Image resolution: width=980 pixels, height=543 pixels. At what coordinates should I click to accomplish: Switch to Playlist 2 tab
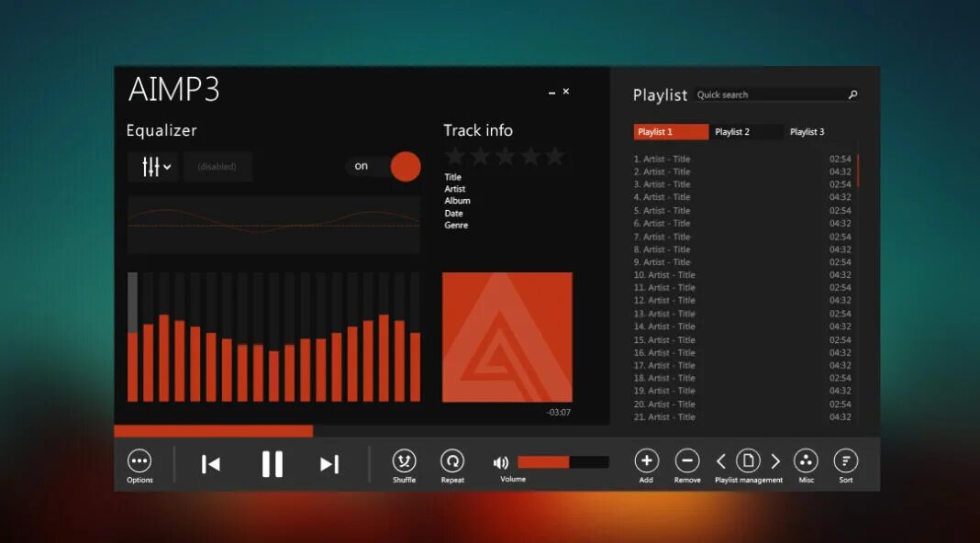pos(746,132)
